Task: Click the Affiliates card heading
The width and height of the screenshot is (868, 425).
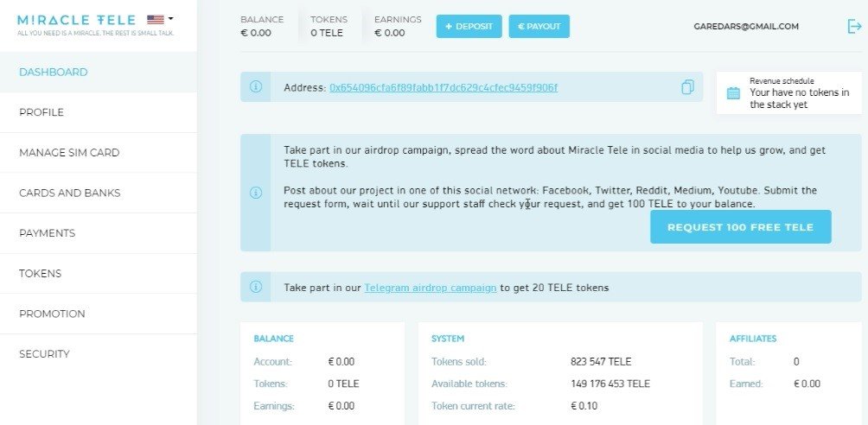Action: tap(753, 339)
